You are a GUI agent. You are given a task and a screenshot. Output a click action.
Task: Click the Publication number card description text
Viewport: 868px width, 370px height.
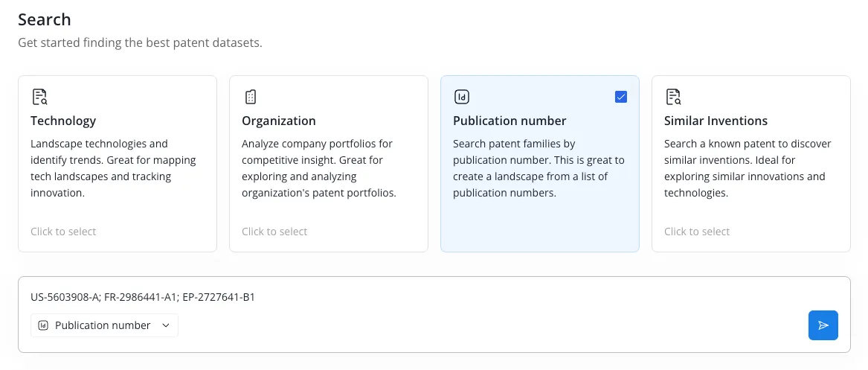coord(539,168)
